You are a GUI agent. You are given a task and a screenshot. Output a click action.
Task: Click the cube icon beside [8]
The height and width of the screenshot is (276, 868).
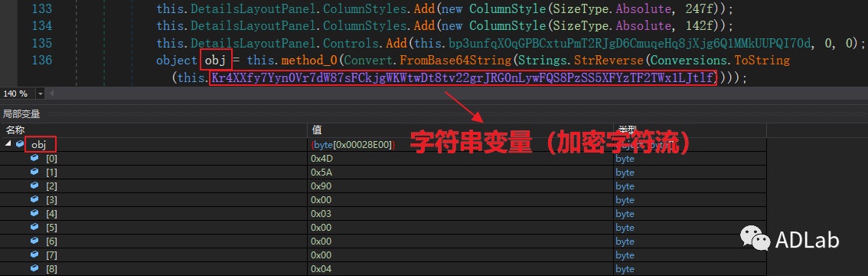(x=34, y=269)
